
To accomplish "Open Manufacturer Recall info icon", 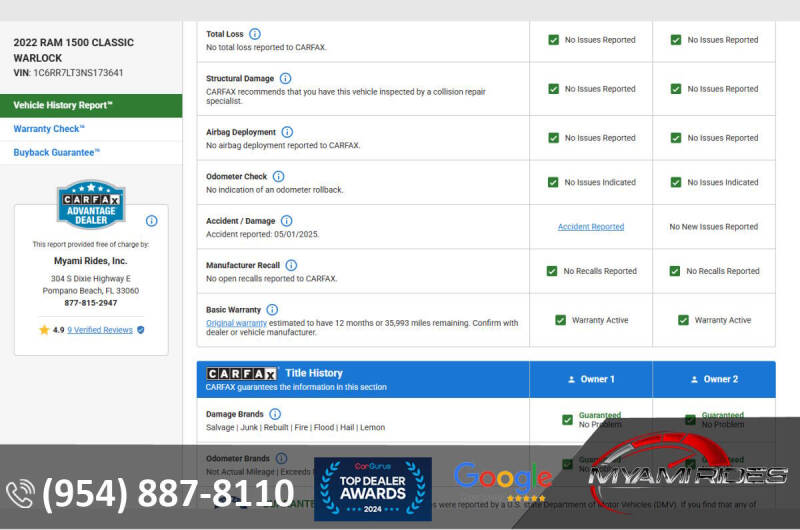I will click(291, 265).
